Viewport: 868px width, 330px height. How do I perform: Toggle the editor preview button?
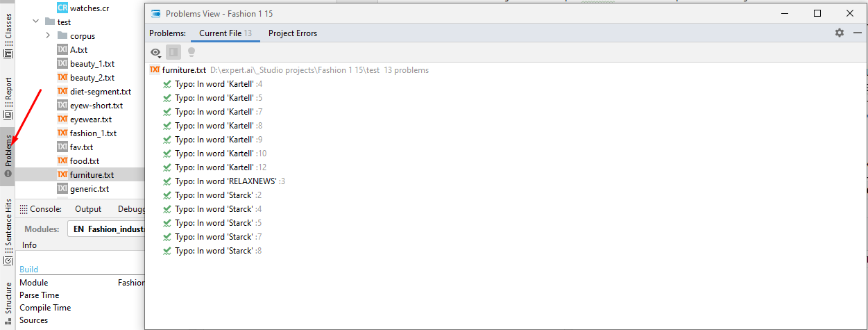[x=173, y=52]
